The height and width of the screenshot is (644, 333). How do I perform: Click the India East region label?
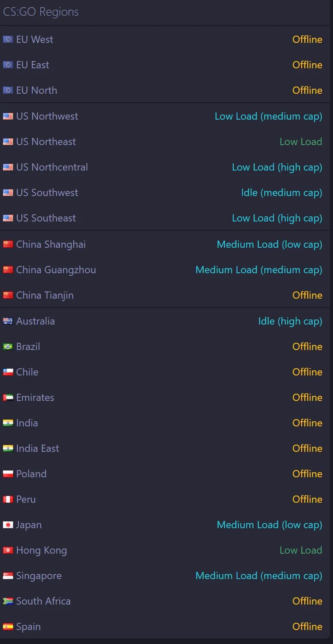click(x=37, y=448)
